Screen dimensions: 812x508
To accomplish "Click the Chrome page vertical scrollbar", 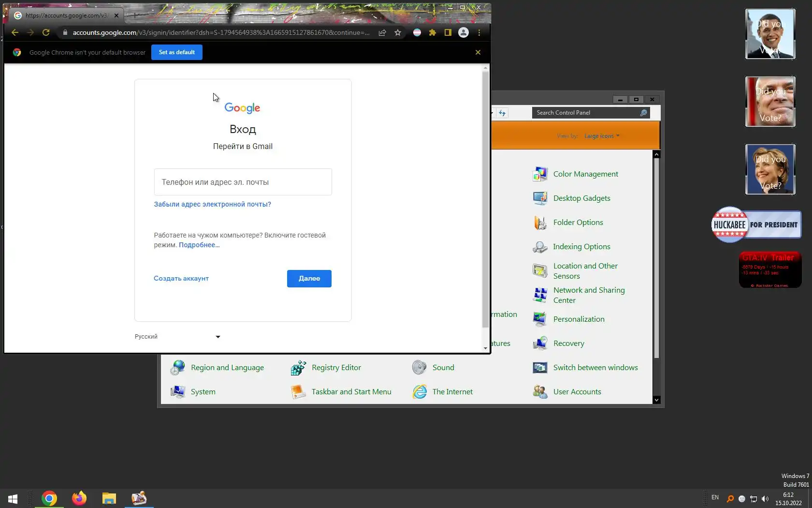I will [x=485, y=198].
